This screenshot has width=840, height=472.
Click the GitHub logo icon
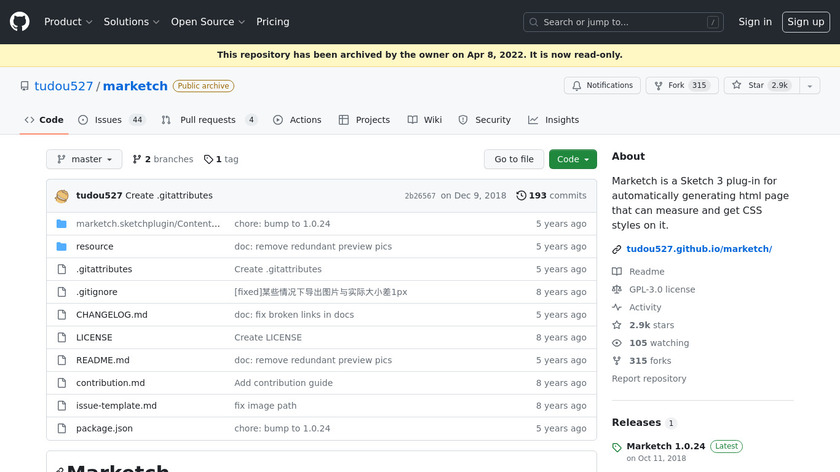click(20, 21)
